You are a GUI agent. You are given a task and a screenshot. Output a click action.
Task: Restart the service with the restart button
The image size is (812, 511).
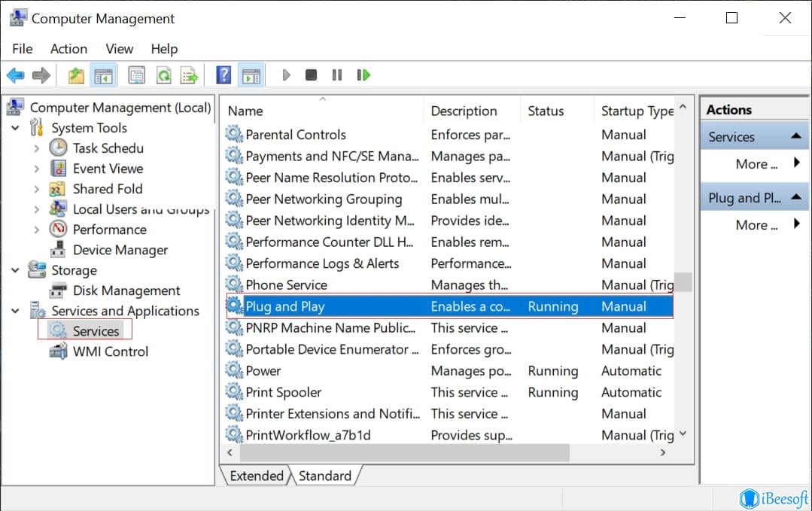[x=363, y=75]
